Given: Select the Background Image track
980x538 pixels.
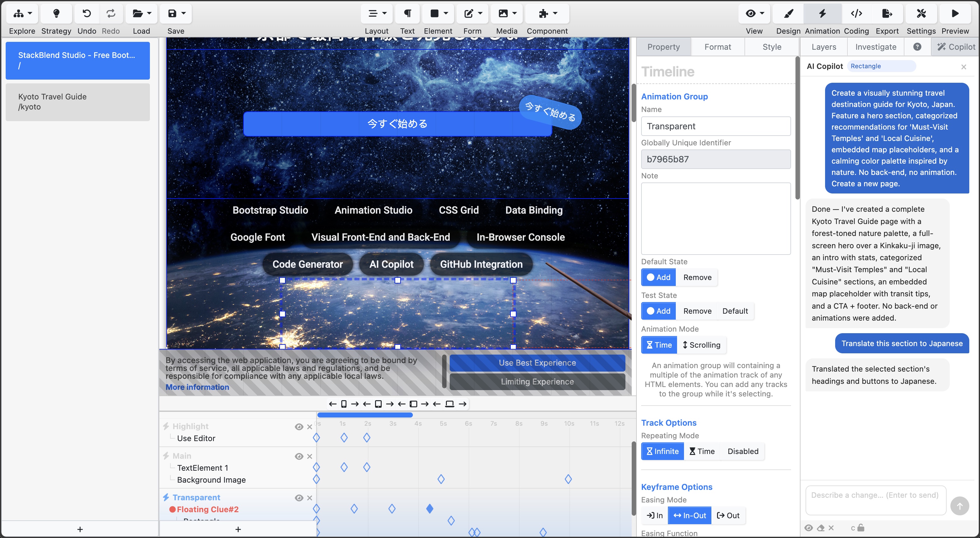Looking at the screenshot, I should (x=211, y=480).
